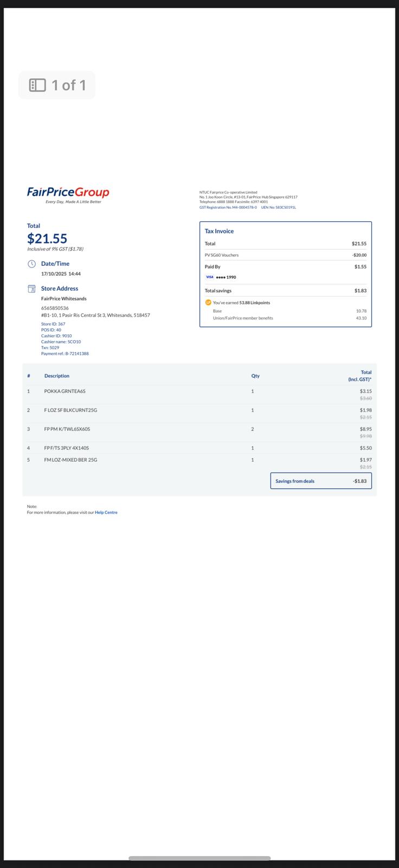Select 'POS ID: 40' text

pyautogui.click(x=51, y=330)
